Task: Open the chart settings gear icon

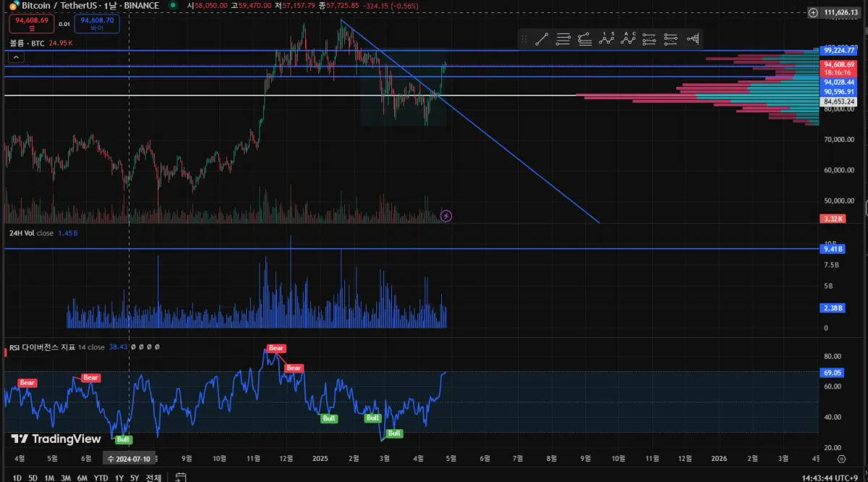Action: 841,459
